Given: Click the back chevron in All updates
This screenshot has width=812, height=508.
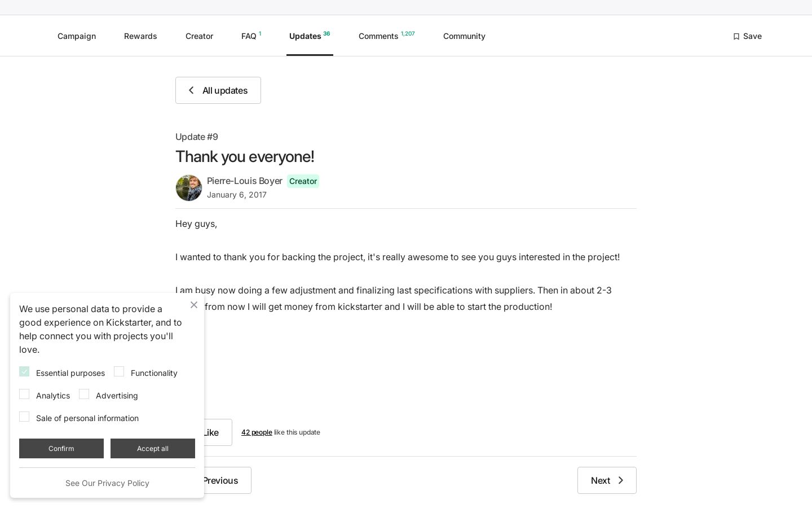Looking at the screenshot, I should coord(191,90).
